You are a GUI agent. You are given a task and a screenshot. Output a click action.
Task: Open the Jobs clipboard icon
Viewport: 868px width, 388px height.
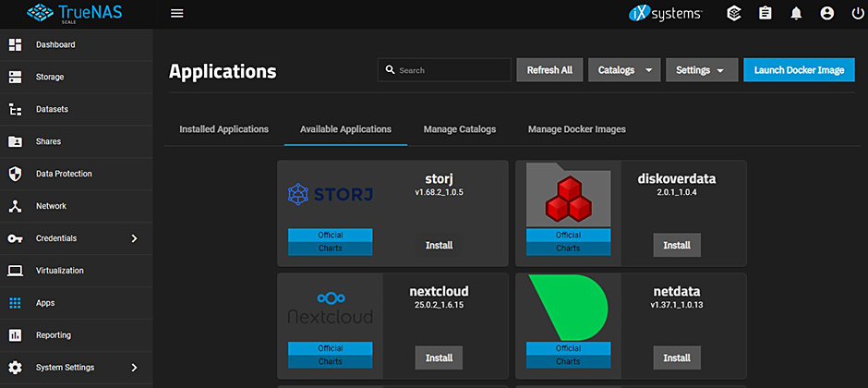[765, 14]
